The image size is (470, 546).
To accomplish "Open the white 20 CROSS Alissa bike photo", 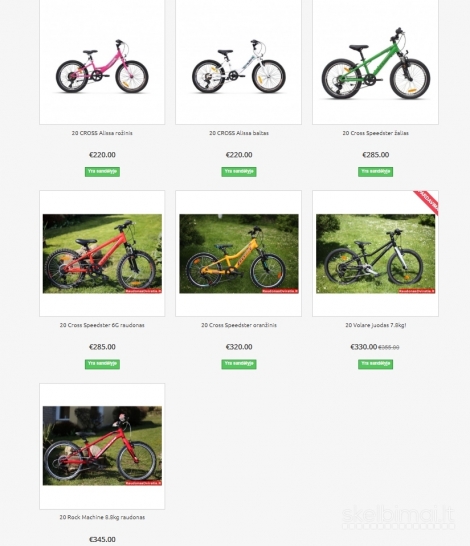I will [x=238, y=62].
